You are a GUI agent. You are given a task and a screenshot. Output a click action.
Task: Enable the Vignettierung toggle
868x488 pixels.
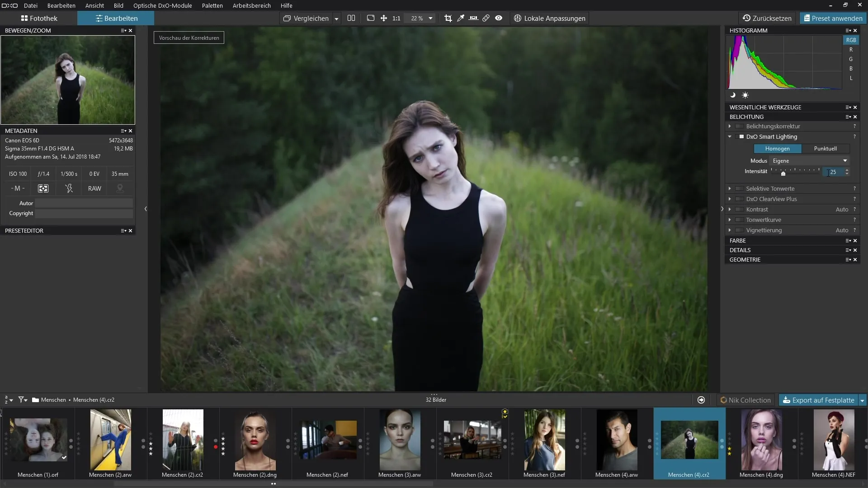tap(740, 230)
